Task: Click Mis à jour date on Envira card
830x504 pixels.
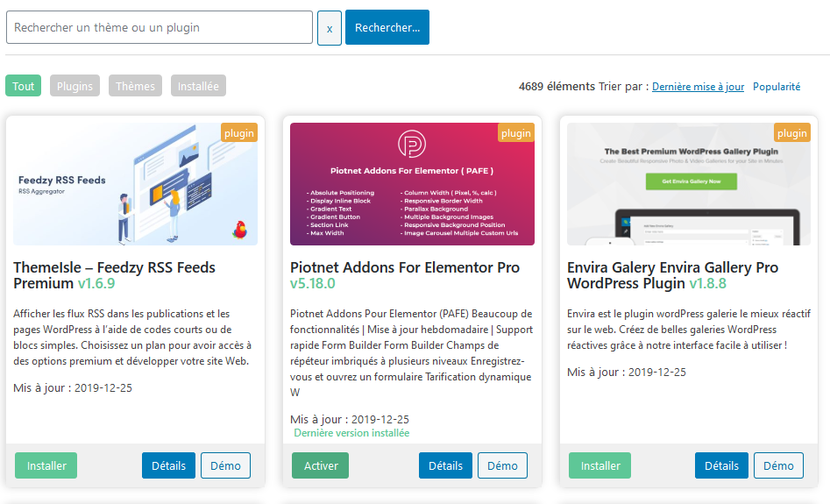Action: click(x=626, y=373)
